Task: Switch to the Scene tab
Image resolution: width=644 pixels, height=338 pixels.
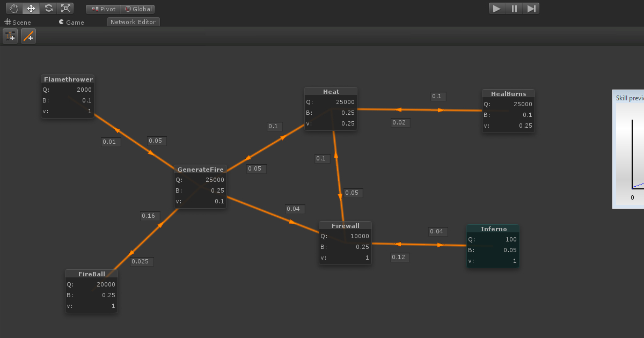Action: [x=18, y=23]
